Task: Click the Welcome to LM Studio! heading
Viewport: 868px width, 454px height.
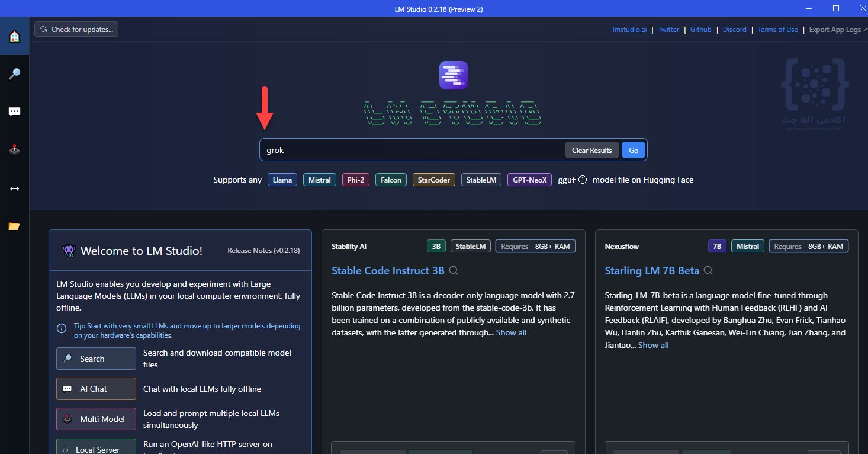Action: (x=142, y=251)
